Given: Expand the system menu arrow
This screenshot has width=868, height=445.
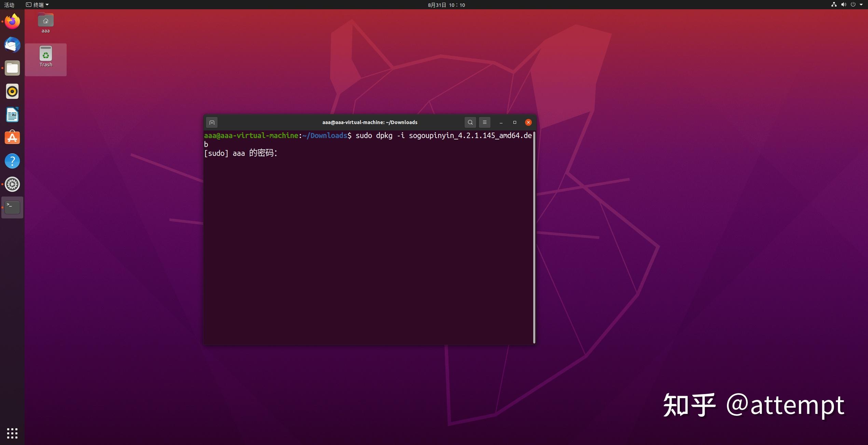Looking at the screenshot, I should click(x=861, y=5).
